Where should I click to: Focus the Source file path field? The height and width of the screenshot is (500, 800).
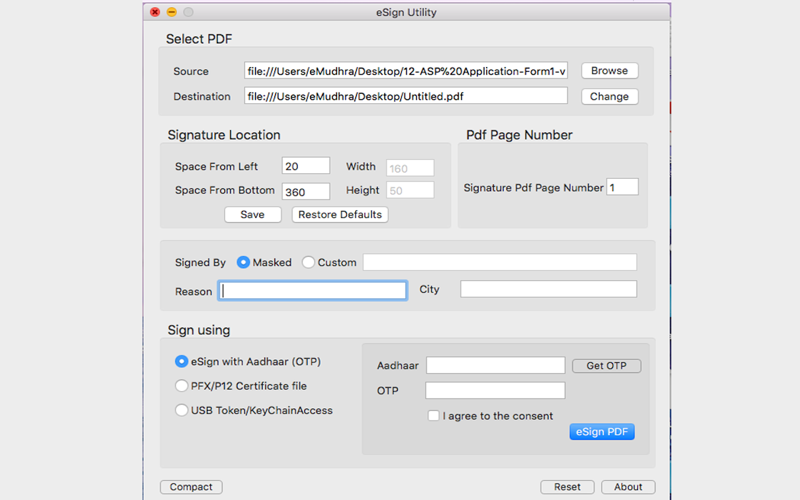point(406,71)
